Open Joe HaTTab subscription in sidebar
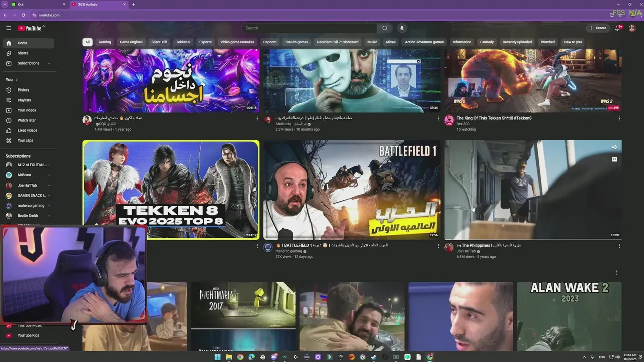 point(28,185)
